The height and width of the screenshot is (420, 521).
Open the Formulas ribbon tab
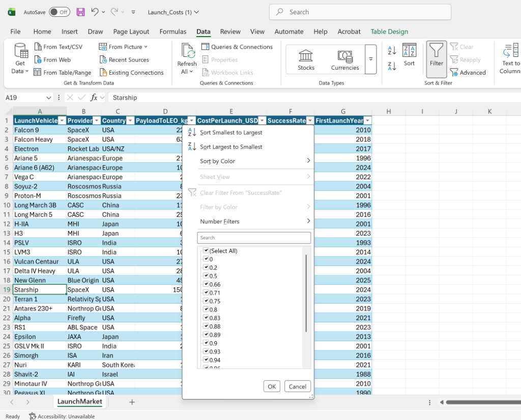point(173,32)
